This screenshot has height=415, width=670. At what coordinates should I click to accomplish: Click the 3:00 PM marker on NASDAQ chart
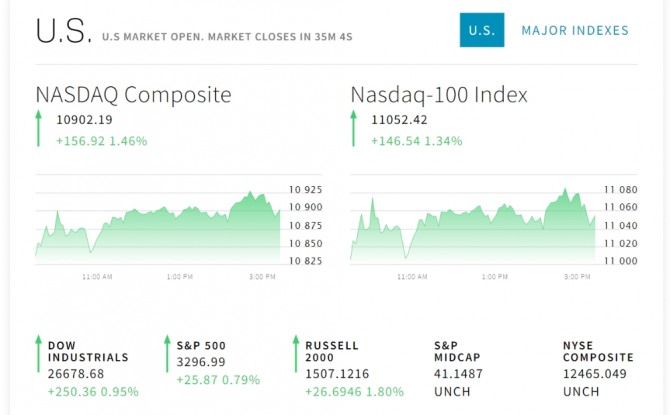tap(261, 276)
